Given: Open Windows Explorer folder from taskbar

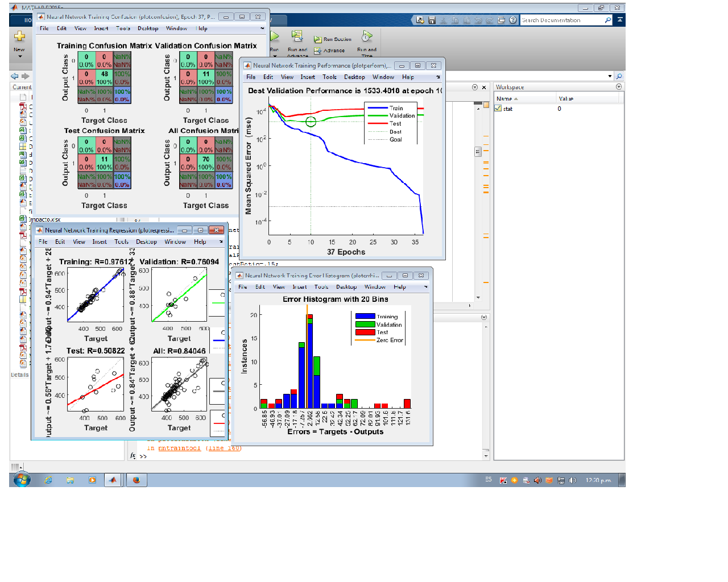Looking at the screenshot, I should [70, 480].
